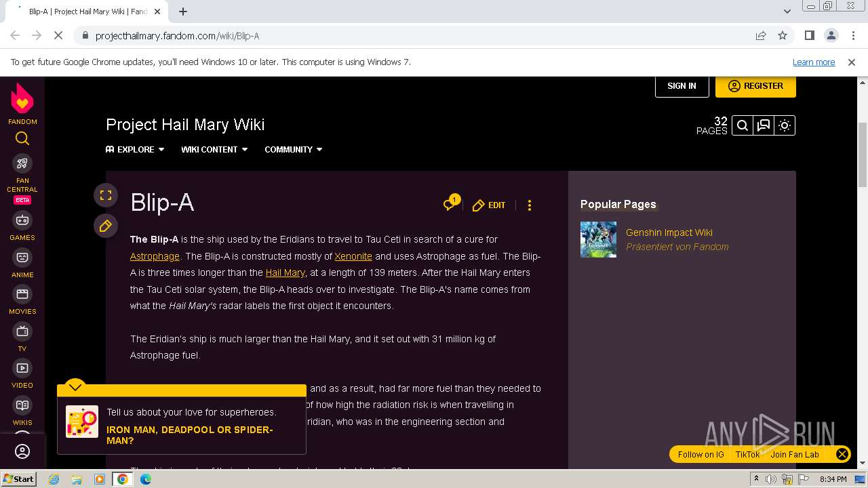Open the article more options menu

[x=530, y=205]
